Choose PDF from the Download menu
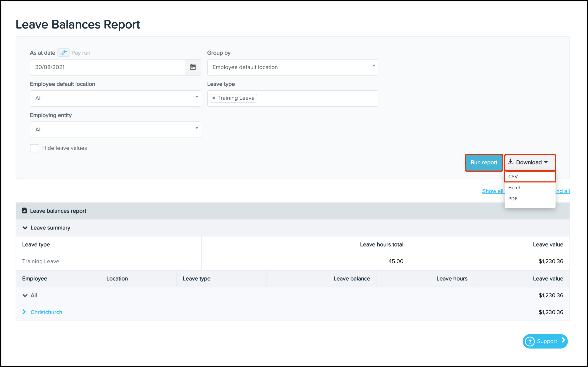This screenshot has width=588, height=367. [529, 198]
